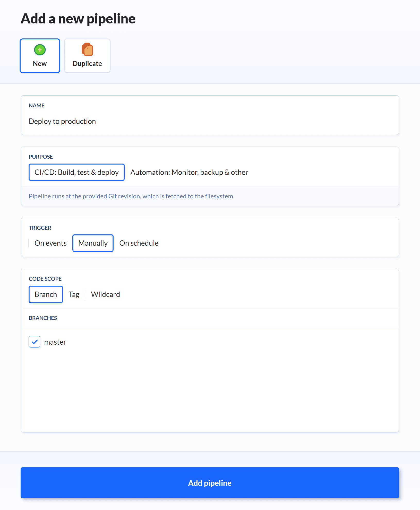Set trigger to On events
The image size is (420, 510).
(50, 243)
